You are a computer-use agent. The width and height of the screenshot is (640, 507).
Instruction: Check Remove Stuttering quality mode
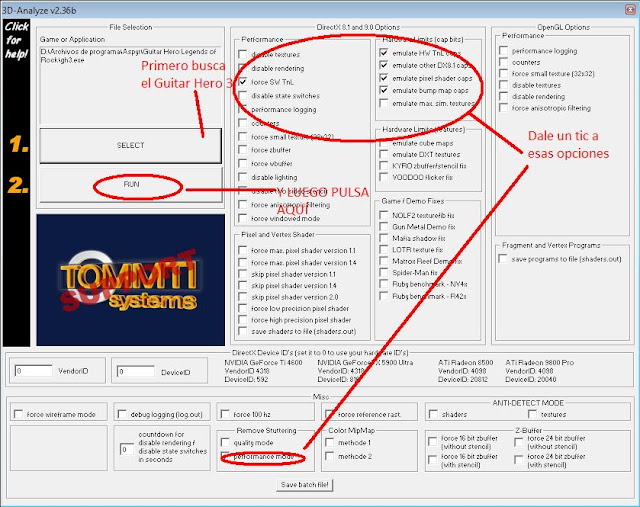pyautogui.click(x=225, y=442)
